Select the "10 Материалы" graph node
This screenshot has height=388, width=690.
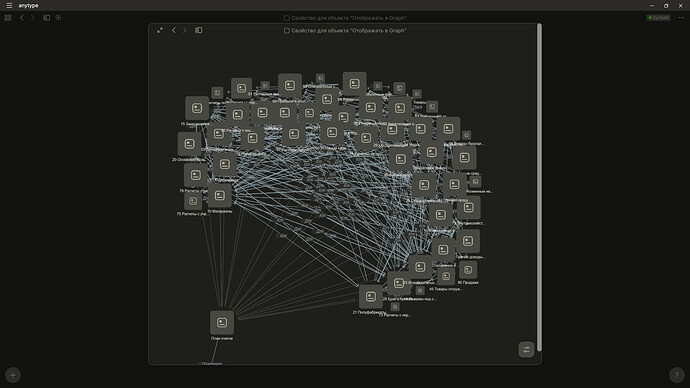tap(220, 196)
